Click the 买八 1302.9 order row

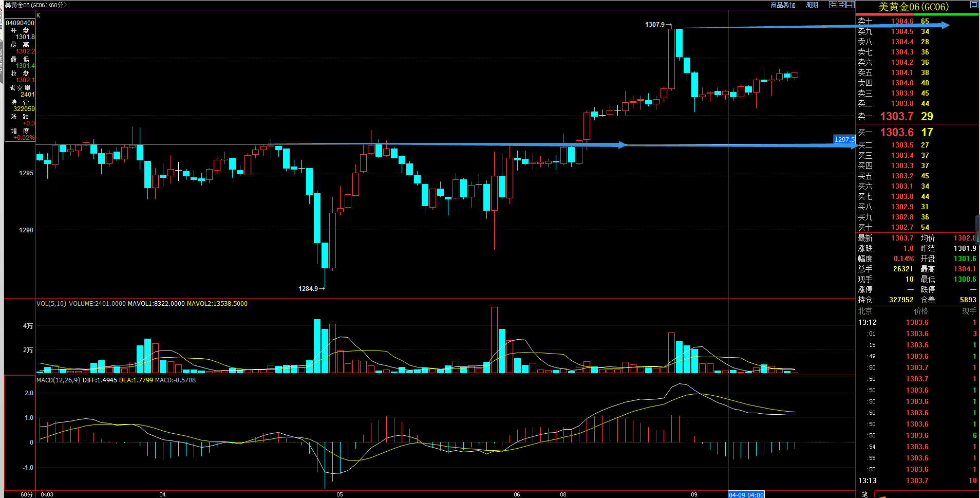click(917, 207)
